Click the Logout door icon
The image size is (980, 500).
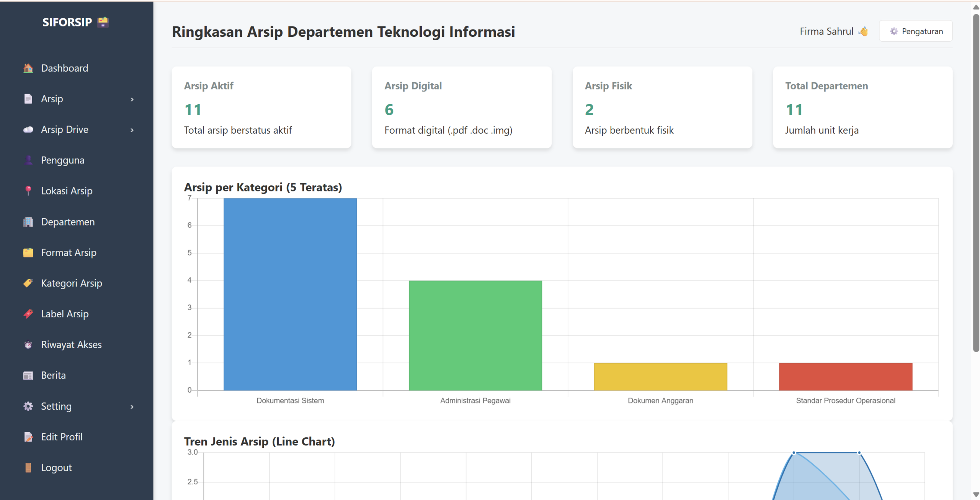pyautogui.click(x=28, y=467)
